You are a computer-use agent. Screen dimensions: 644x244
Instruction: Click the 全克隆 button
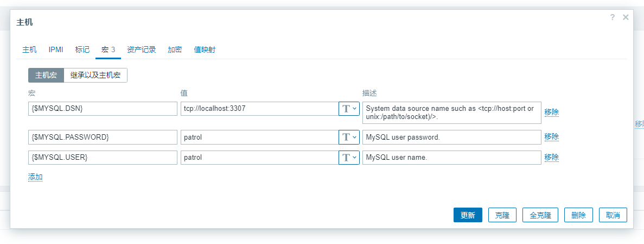click(x=540, y=215)
